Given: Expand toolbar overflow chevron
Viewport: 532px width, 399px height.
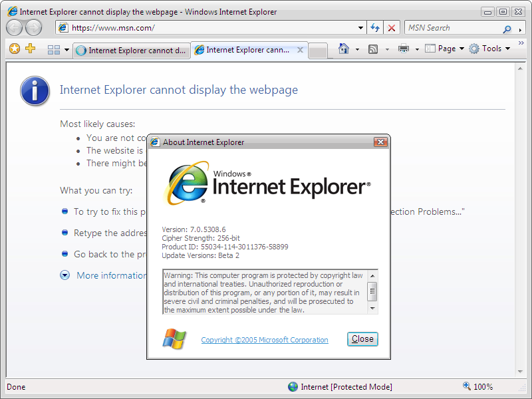Looking at the screenshot, I should (521, 43).
